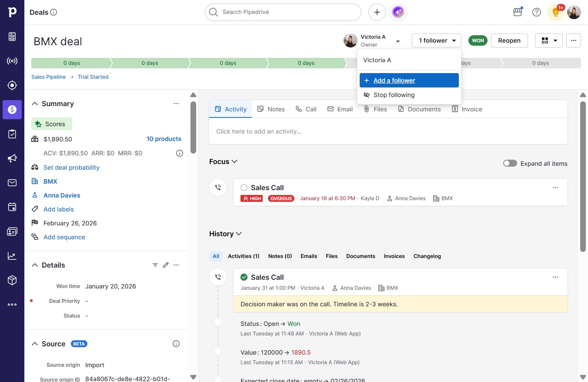The width and height of the screenshot is (588, 382).
Task: Open the More dots in sidebar
Action: coord(12,305)
